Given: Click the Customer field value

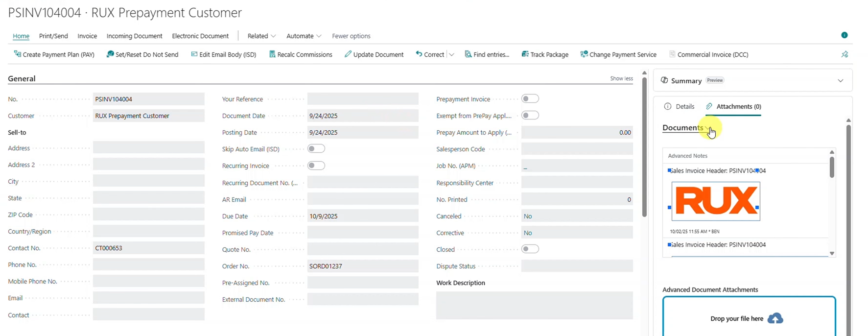Looking at the screenshot, I should (149, 116).
